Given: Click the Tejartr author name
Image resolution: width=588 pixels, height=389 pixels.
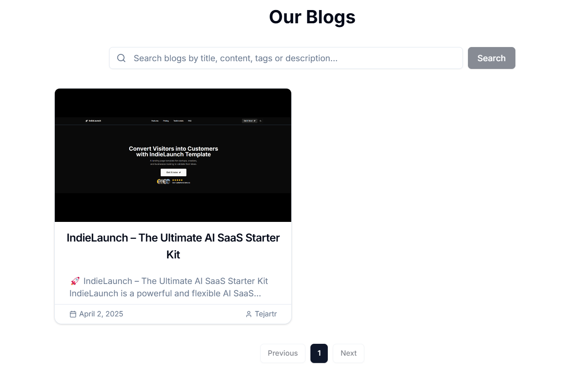Looking at the screenshot, I should pyautogui.click(x=266, y=314).
